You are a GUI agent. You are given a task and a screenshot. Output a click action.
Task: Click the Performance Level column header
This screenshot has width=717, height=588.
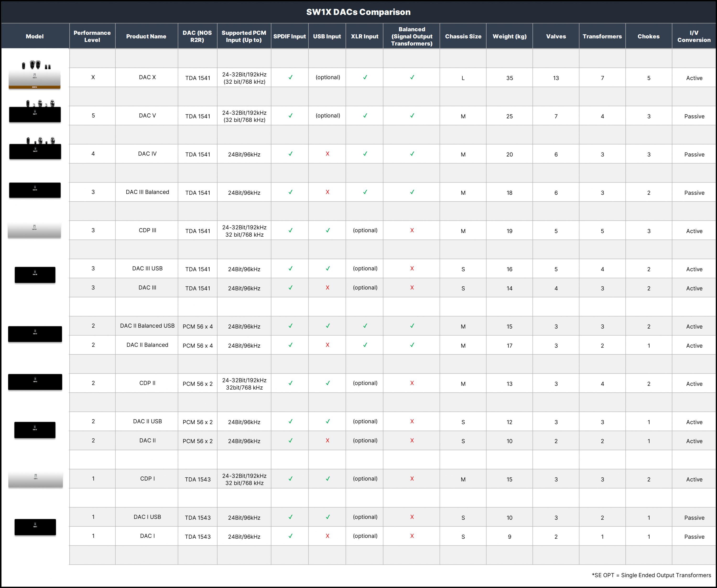click(x=92, y=36)
